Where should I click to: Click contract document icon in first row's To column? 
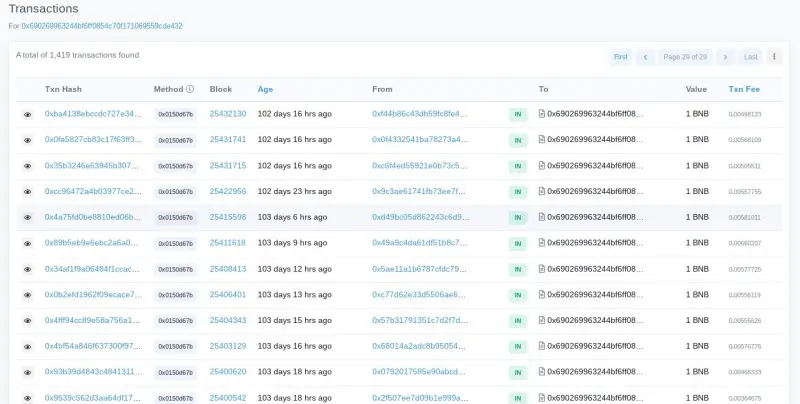pyautogui.click(x=542, y=114)
